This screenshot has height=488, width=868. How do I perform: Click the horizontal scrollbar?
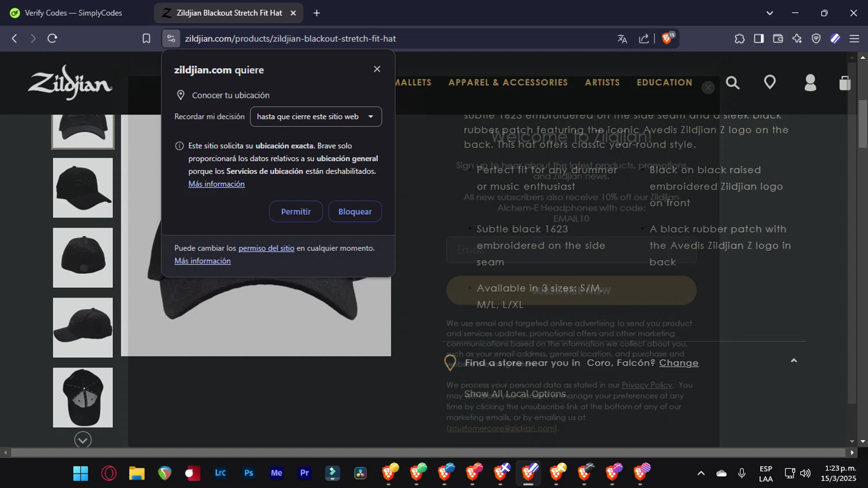pos(428,452)
